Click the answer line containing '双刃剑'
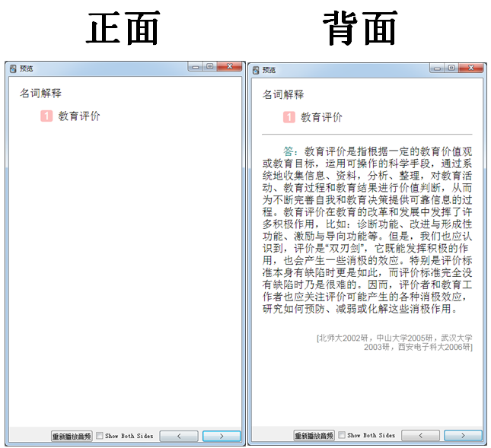Screen dimensions: 491x448 coord(365,249)
